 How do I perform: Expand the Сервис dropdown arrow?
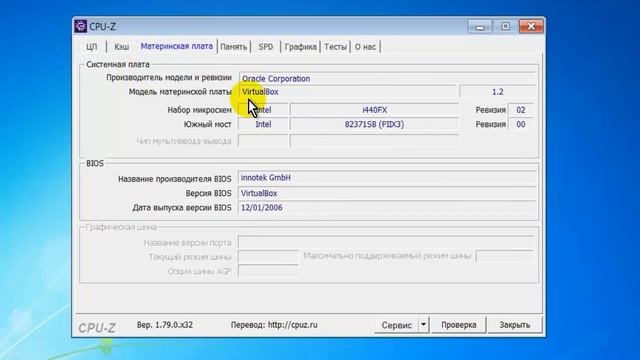coord(423,325)
